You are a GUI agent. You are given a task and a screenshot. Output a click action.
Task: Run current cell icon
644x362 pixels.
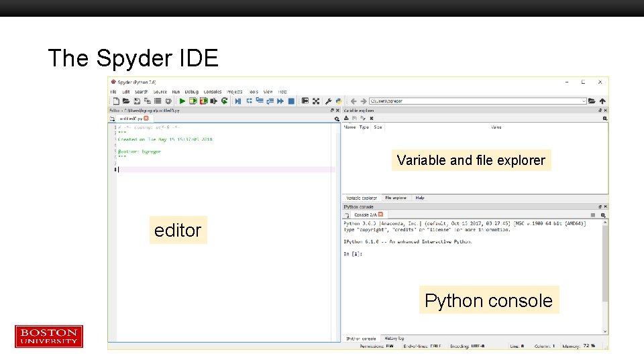click(x=193, y=101)
